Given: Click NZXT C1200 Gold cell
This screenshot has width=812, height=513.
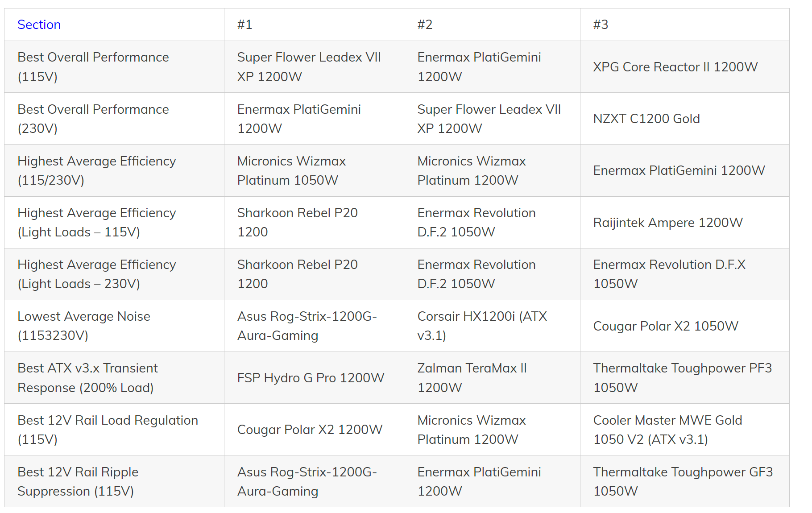Looking at the screenshot, I should 646,119.
